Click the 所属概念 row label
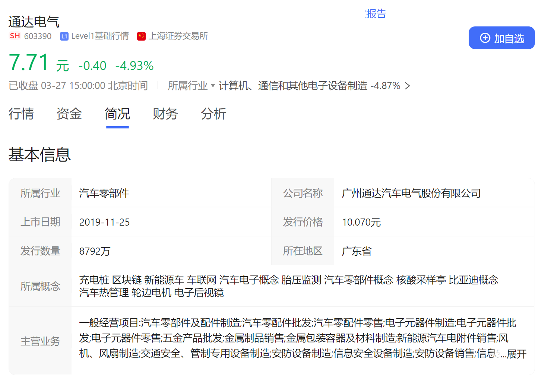Image resolution: width=551 pixels, height=392 pixels. pos(40,286)
